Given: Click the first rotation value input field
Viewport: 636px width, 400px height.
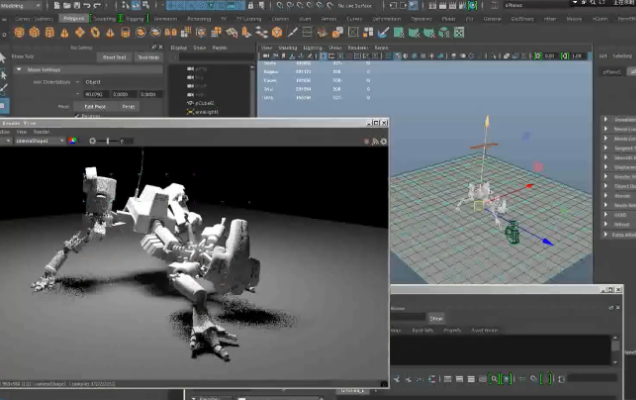Looking at the screenshot, I should [98, 94].
